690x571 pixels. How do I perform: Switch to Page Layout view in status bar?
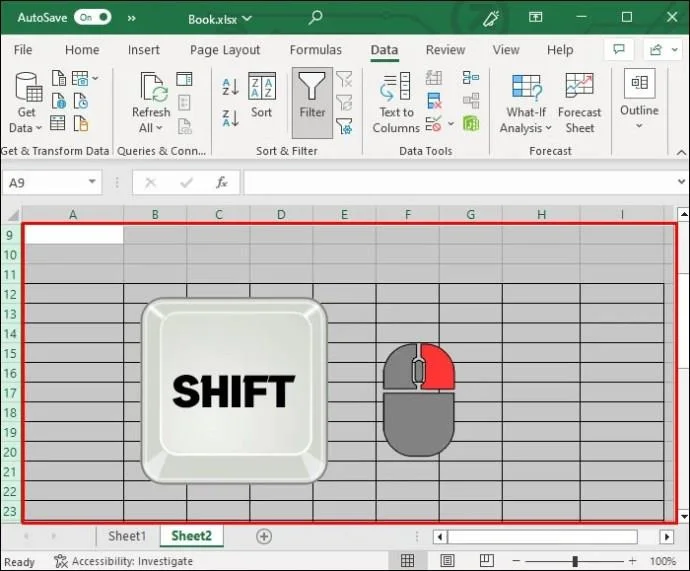pyautogui.click(x=448, y=561)
